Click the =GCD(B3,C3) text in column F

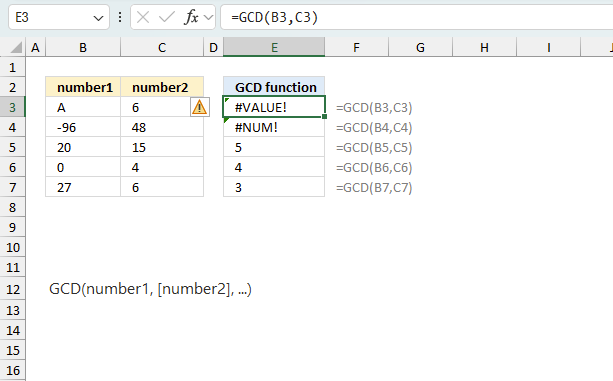[374, 107]
